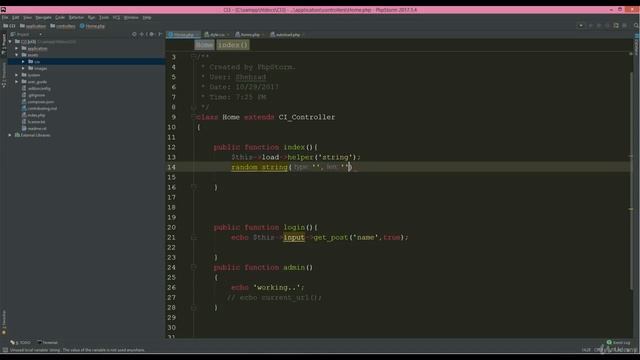Select readme.rst in project tree

(34, 129)
